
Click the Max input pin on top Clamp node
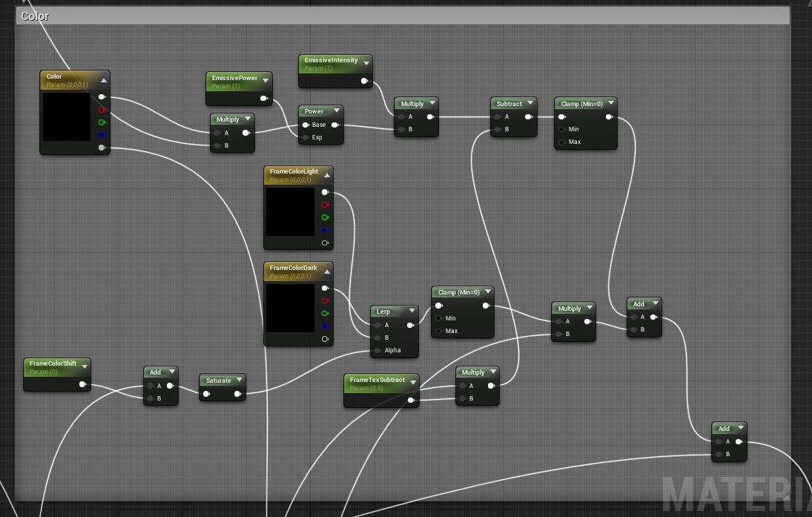pos(561,142)
